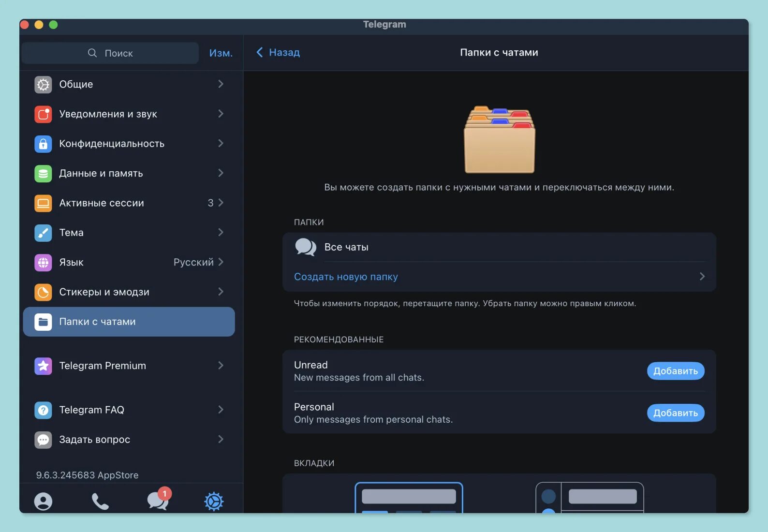768x532 pixels.
Task: Click the blue lock Privacy icon
Action: [43, 144]
